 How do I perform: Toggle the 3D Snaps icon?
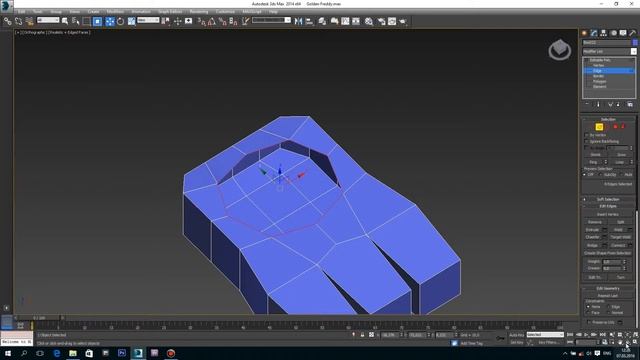202,21
